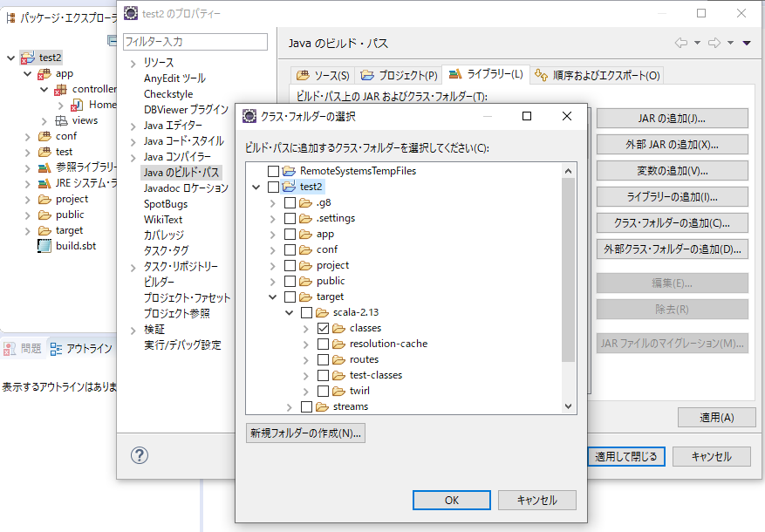
Task: Uncheck the classes folder checkbox
Action: [323, 328]
